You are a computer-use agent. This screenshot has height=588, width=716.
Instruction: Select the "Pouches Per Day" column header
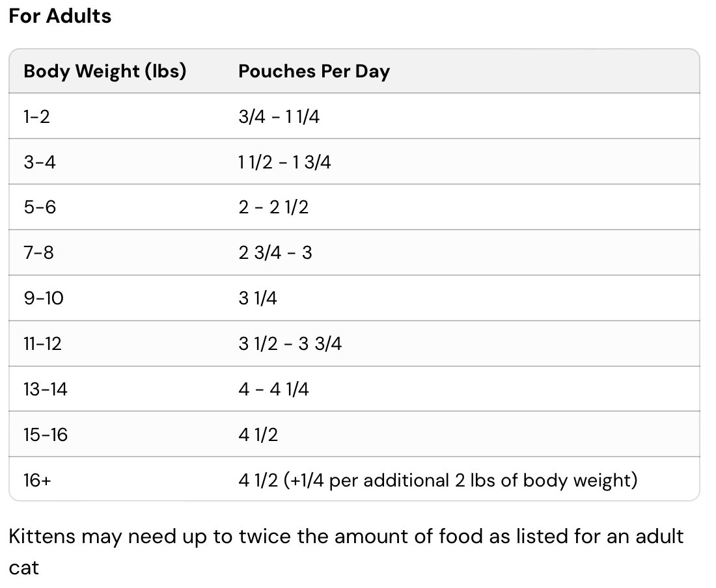(314, 72)
